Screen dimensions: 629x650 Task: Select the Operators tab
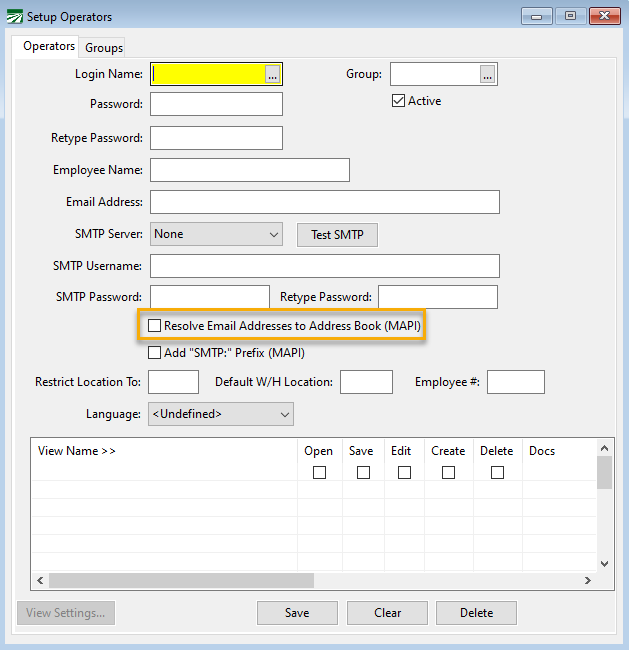[x=50, y=46]
